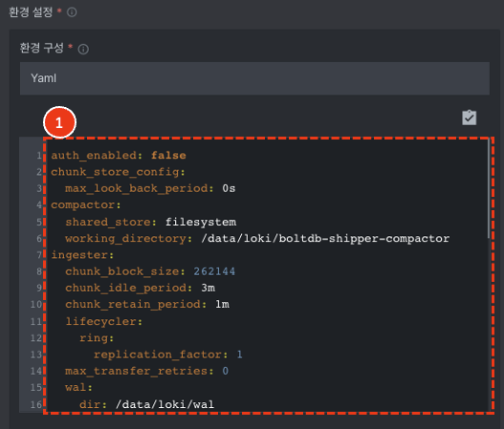Viewport: 504px width, 429px height.
Task: Click the info icon beside 환경 설정
Action: 72,12
